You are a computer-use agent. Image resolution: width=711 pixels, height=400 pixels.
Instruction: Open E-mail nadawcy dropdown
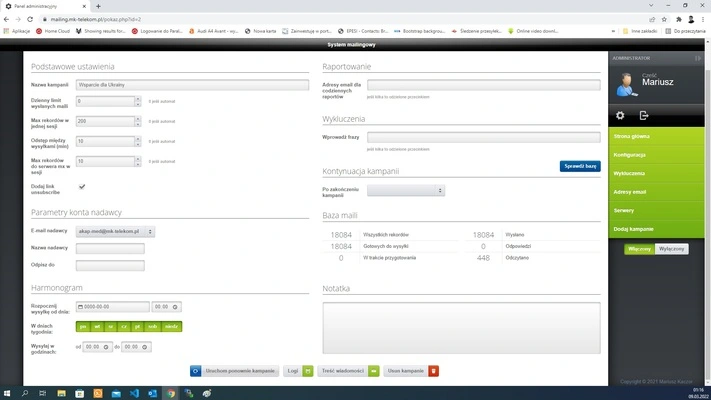[x=115, y=231]
